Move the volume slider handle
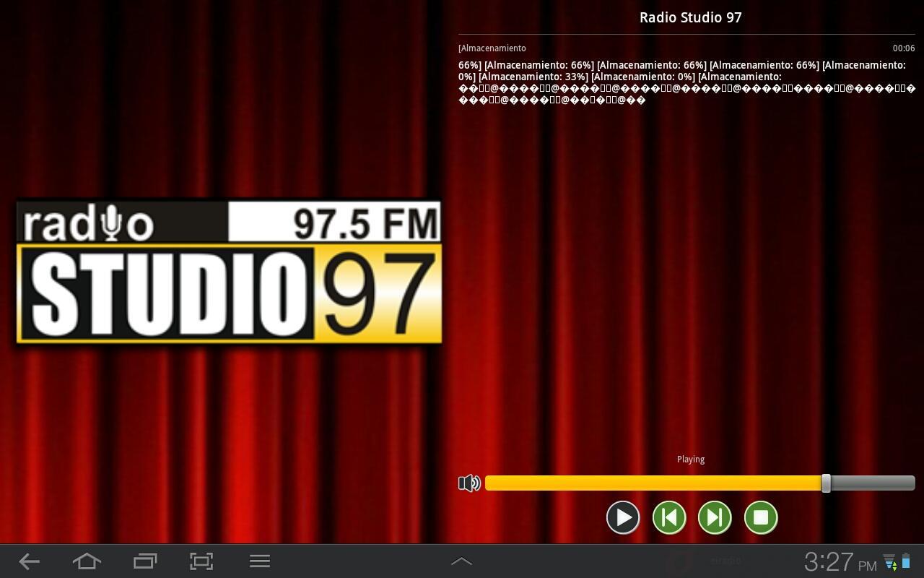This screenshot has height=578, width=924. coord(826,483)
